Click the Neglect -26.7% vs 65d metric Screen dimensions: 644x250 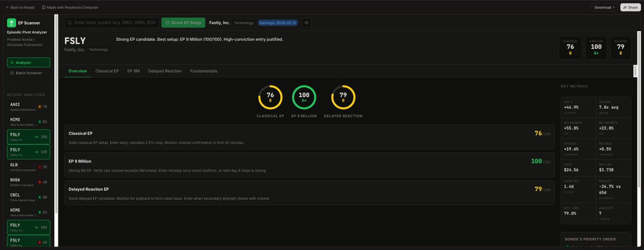point(613,189)
